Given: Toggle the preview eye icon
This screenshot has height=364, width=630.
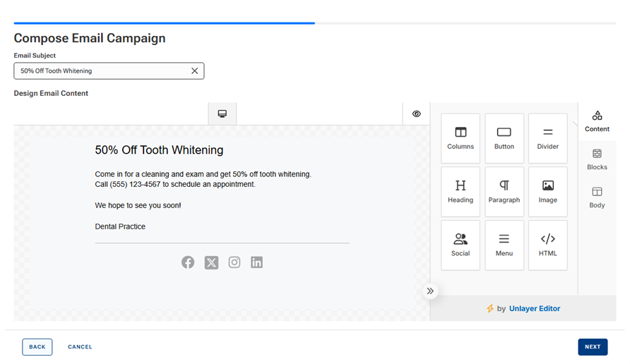Looking at the screenshot, I should pos(417,114).
